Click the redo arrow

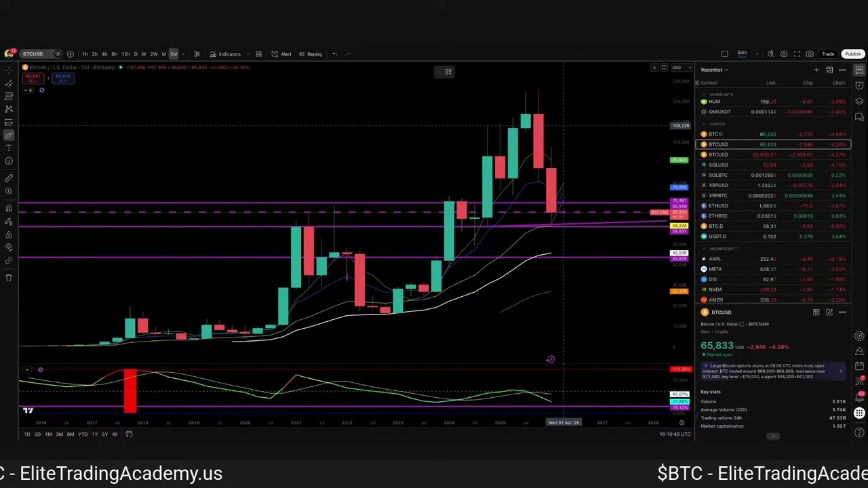(x=348, y=54)
